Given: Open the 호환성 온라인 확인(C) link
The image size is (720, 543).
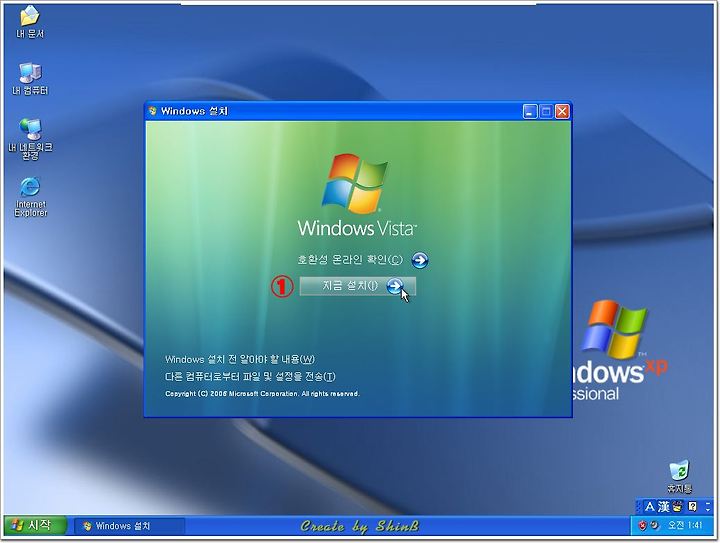Looking at the screenshot, I should click(350, 260).
